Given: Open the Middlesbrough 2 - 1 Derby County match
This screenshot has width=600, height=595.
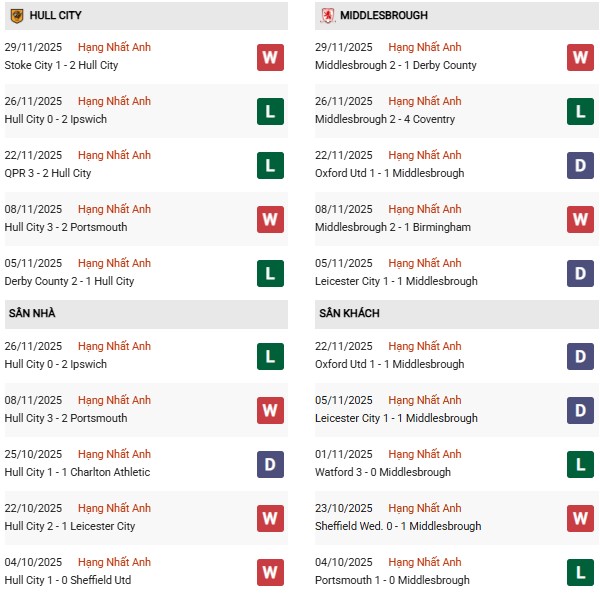Looking at the screenshot, I should [395, 65].
